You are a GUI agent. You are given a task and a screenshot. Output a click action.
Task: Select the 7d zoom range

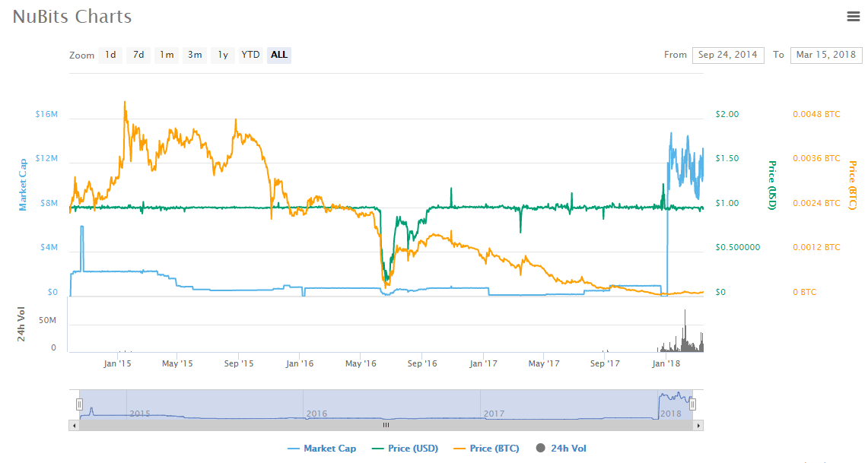138,55
